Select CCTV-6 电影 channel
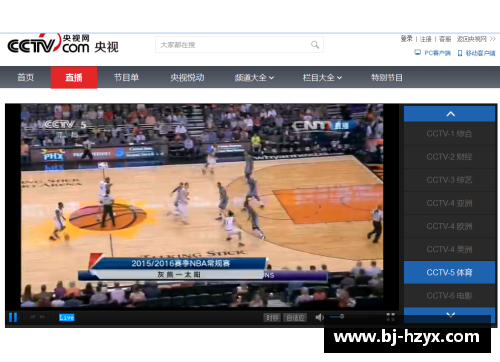Image resolution: width=500 pixels, height=362 pixels. pyautogui.click(x=449, y=296)
